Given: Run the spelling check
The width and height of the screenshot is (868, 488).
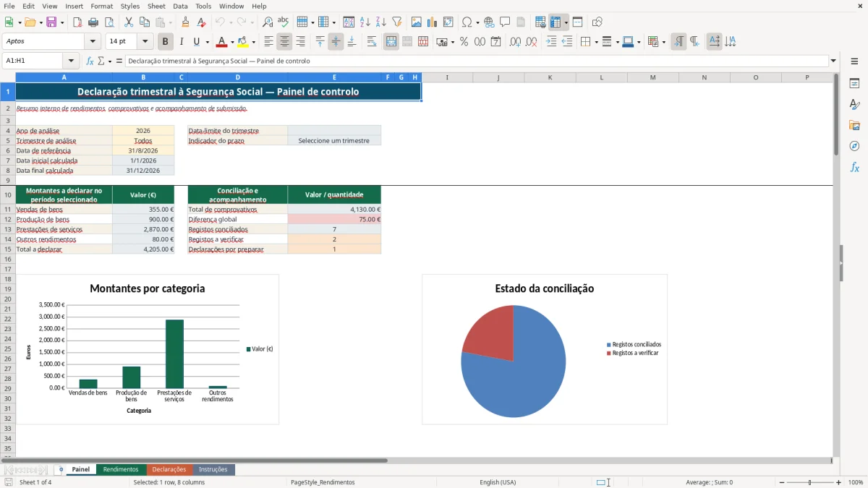Looking at the screenshot, I should coord(283,22).
